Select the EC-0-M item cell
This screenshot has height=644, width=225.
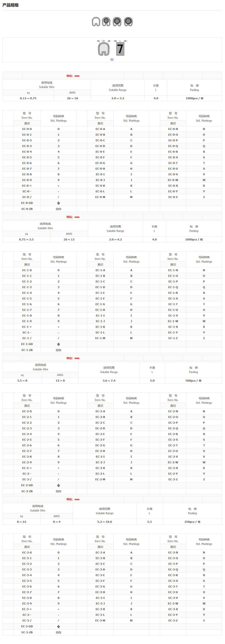pyautogui.click(x=100, y=197)
